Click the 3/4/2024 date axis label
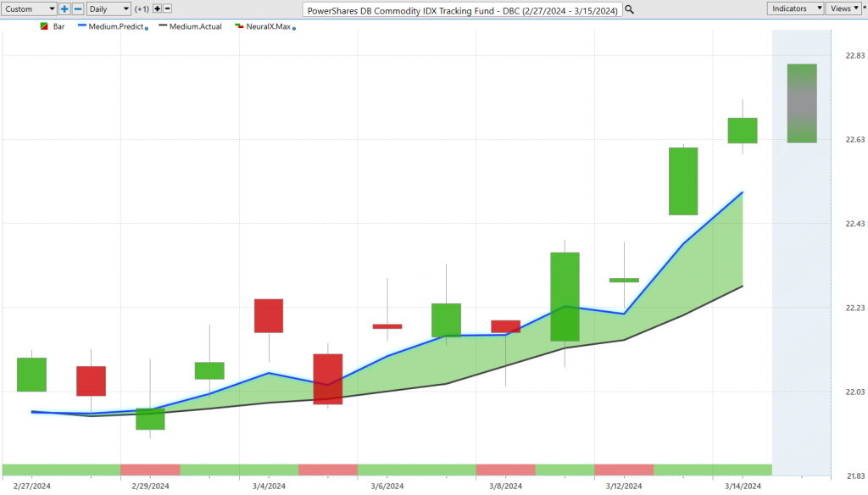The width and height of the screenshot is (868, 495). [269, 487]
